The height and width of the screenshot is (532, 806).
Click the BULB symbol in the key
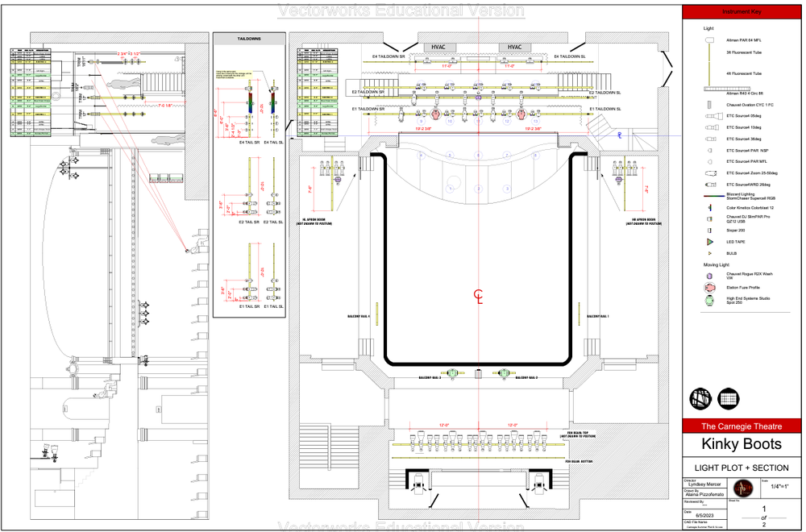tap(710, 253)
